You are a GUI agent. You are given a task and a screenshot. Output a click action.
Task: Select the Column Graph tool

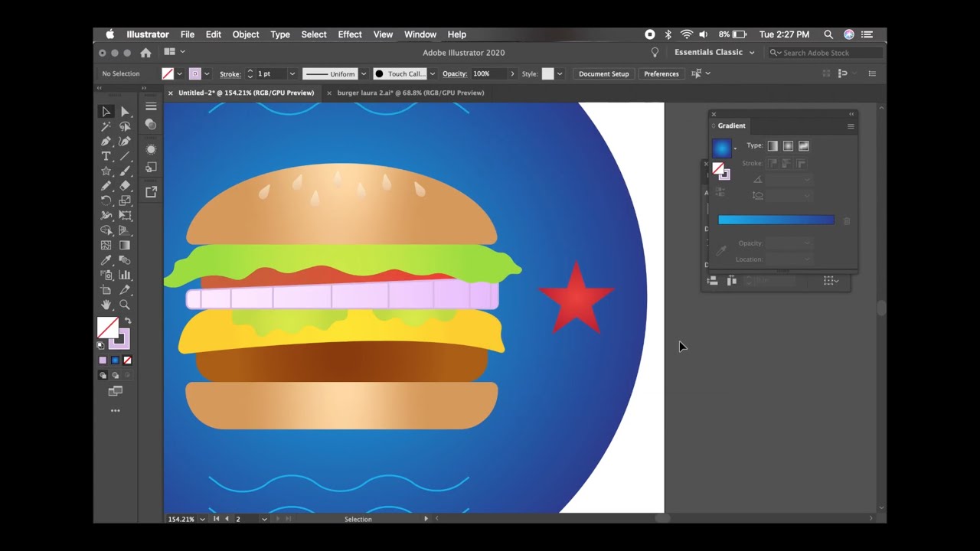[125, 275]
